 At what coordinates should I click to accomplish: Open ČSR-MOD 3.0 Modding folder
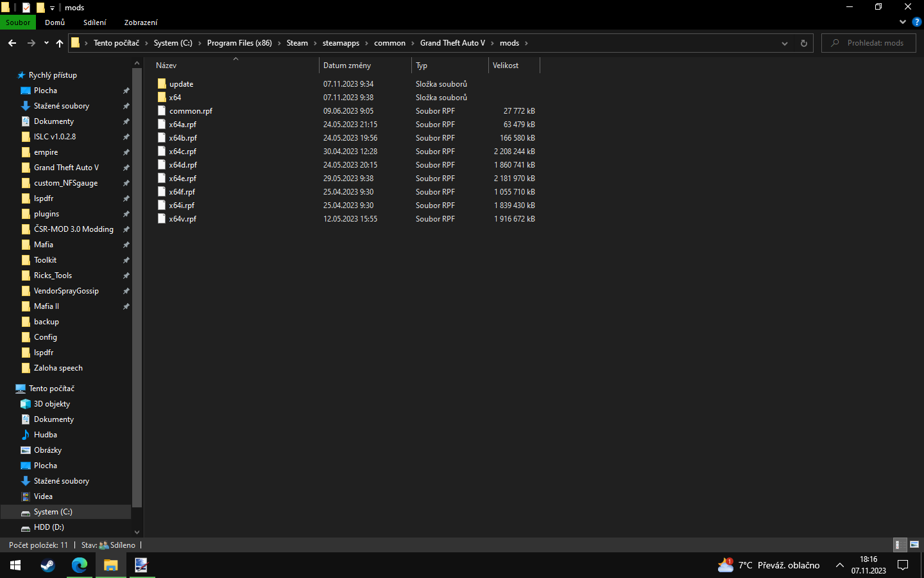coord(74,229)
